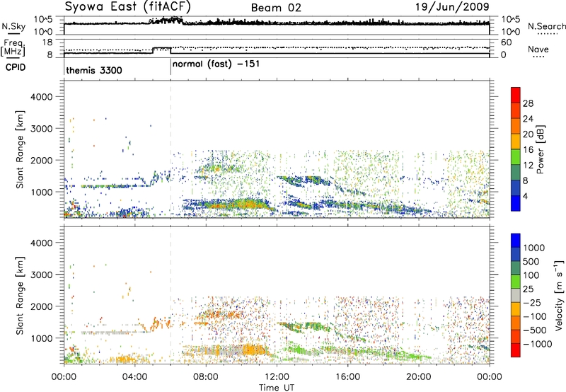Click the 'normal (fast) -151' CPID text
The width and height of the screenshot is (566, 392).
coord(216,64)
